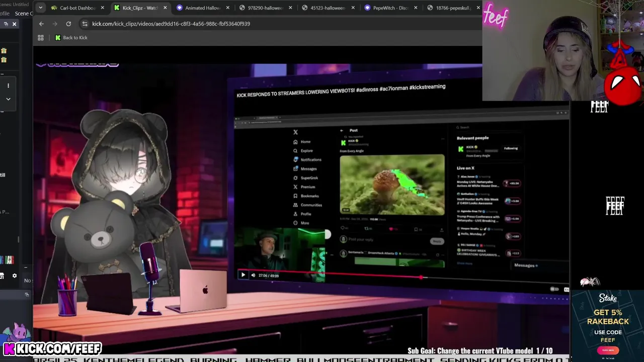Click the 27:06 / 49:09 time readout
644x362 pixels.
click(269, 276)
